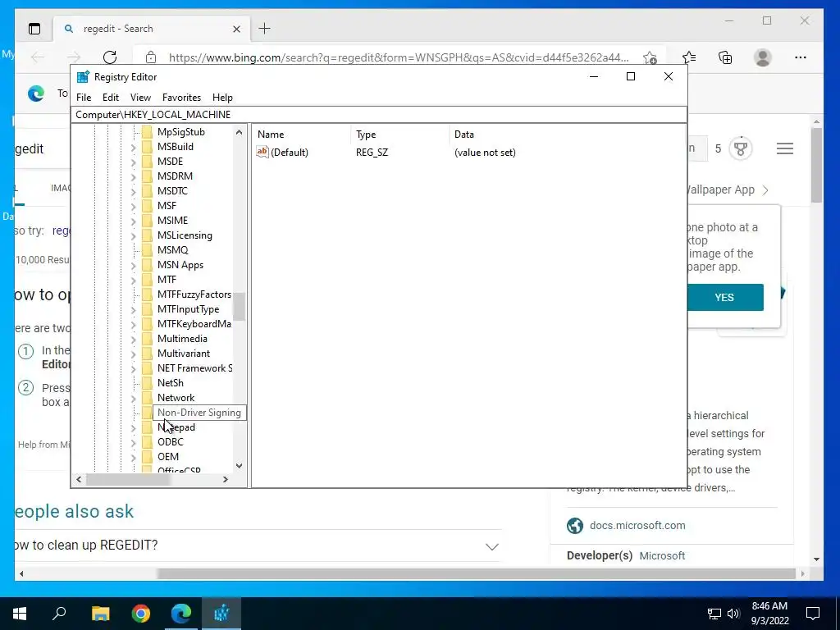Open the notification center icon
Image resolution: width=840 pixels, height=630 pixels.
813,614
